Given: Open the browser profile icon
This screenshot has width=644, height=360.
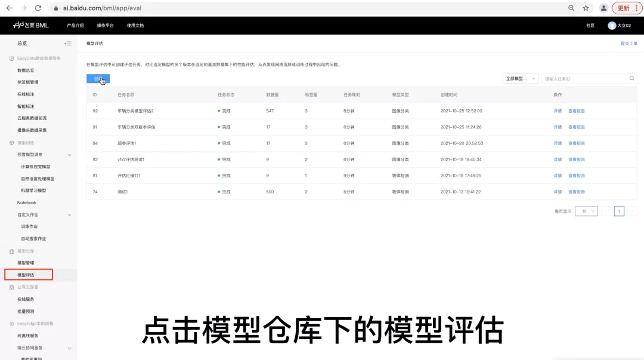Looking at the screenshot, I should click(603, 8).
